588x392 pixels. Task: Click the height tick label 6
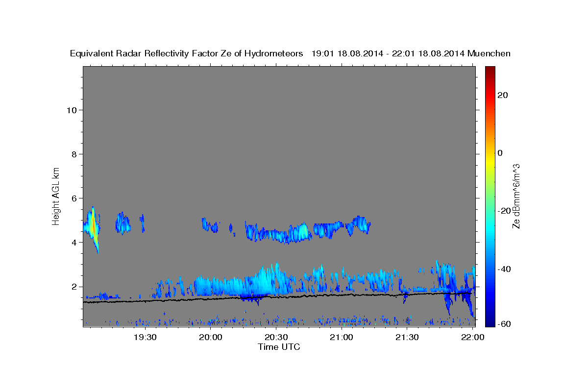(73, 198)
